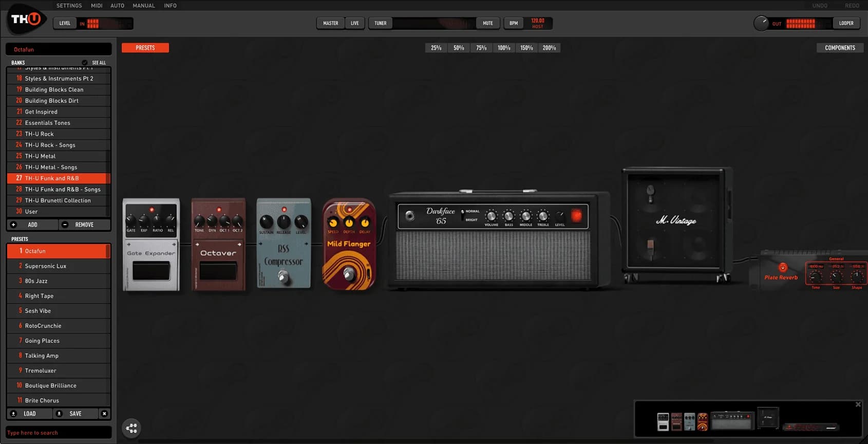Close the rig overview mini-map panel
This screenshot has height=444, width=868.
(858, 404)
